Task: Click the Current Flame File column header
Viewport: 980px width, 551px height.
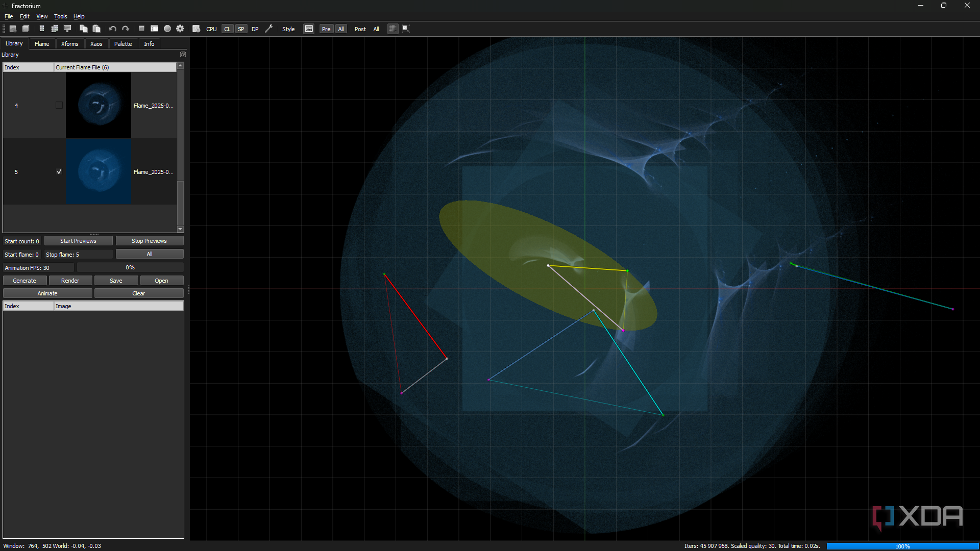Action: (115, 67)
